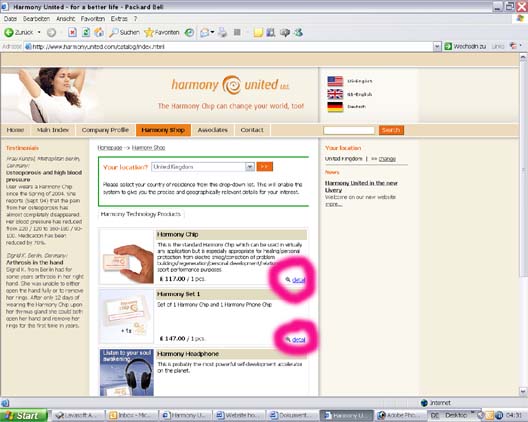Click the address bar URL field
The image size is (528, 422).
click(x=229, y=46)
